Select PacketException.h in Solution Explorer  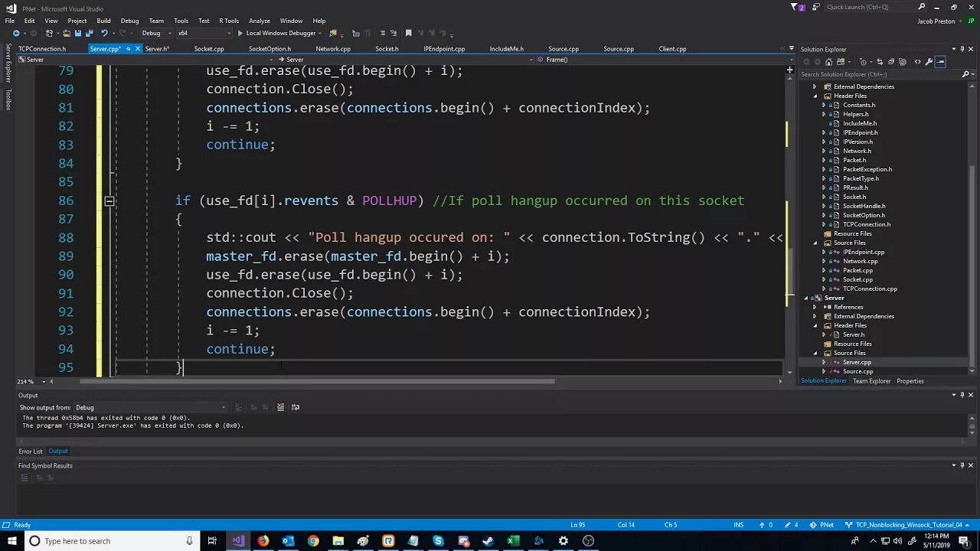click(867, 169)
